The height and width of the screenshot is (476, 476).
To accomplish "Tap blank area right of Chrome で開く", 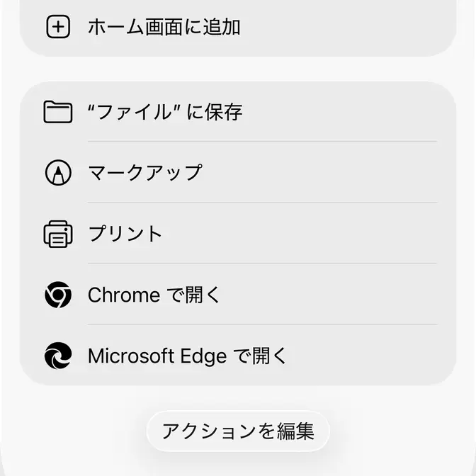I will [340, 295].
